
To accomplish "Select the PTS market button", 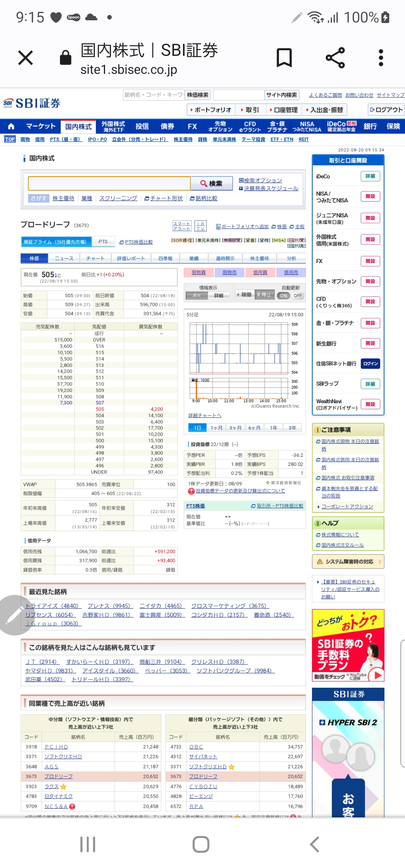I will [103, 242].
